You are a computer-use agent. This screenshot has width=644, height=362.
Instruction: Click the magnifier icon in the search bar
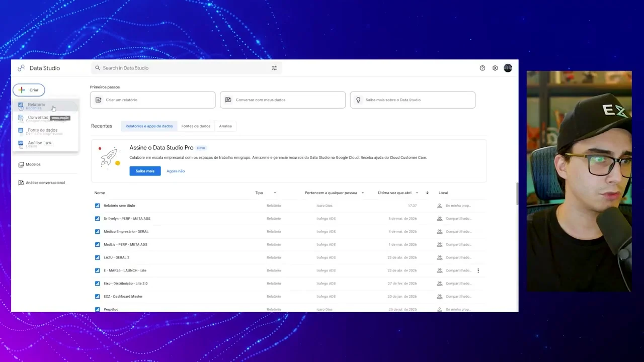coord(98,68)
